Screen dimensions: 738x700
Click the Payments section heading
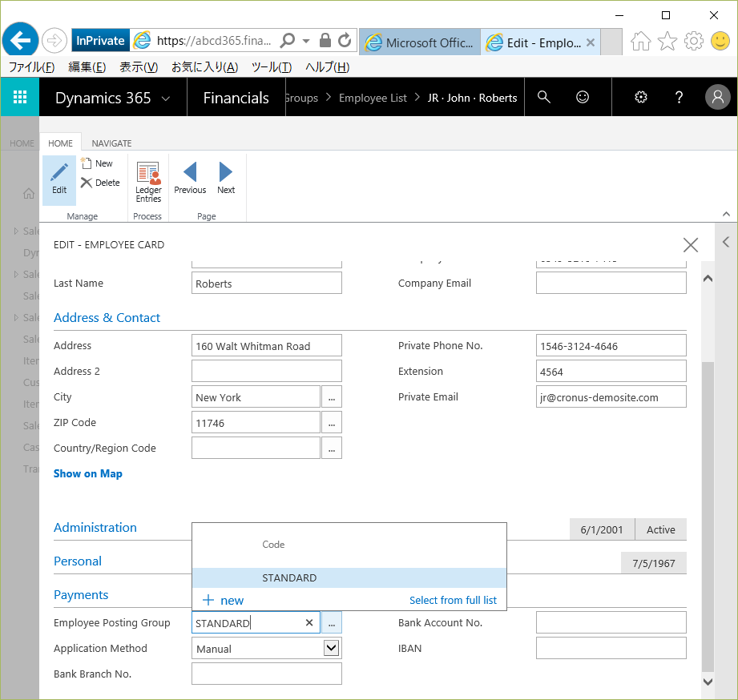(x=81, y=594)
